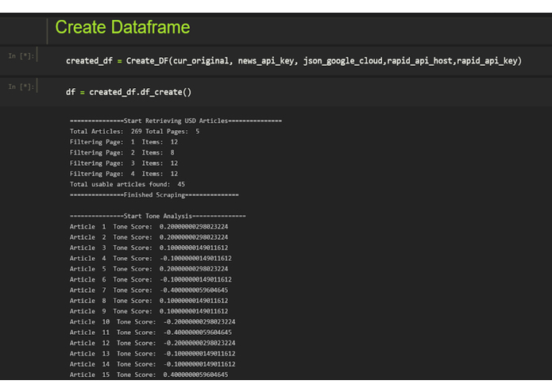Click the Article 14 tone score line

[152, 364]
